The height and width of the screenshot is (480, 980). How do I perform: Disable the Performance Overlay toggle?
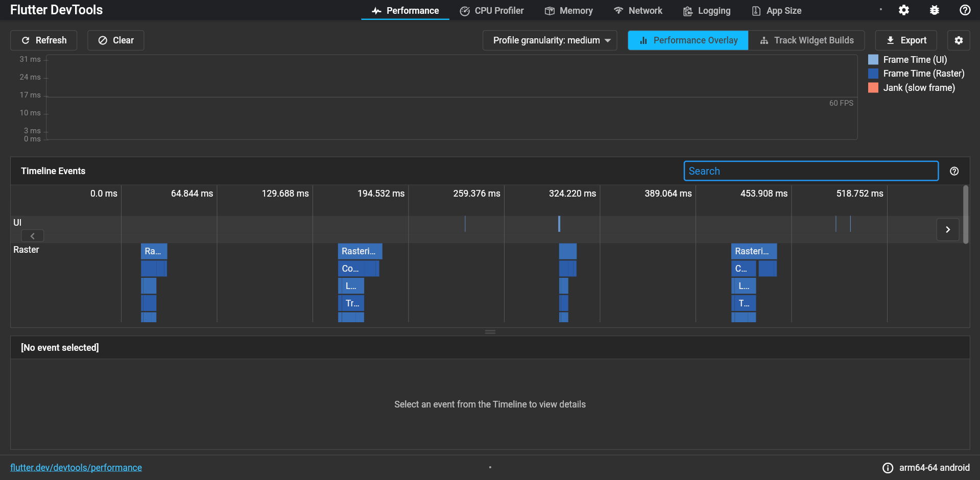(687, 40)
